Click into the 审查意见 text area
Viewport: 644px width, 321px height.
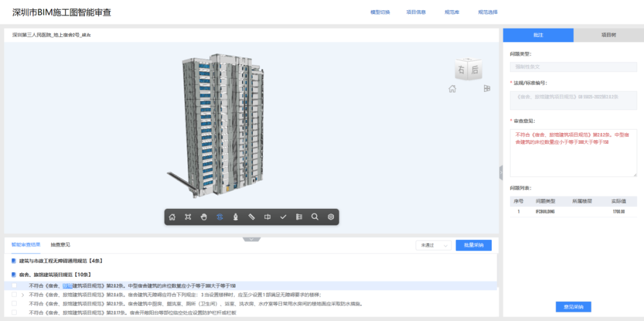click(573, 152)
